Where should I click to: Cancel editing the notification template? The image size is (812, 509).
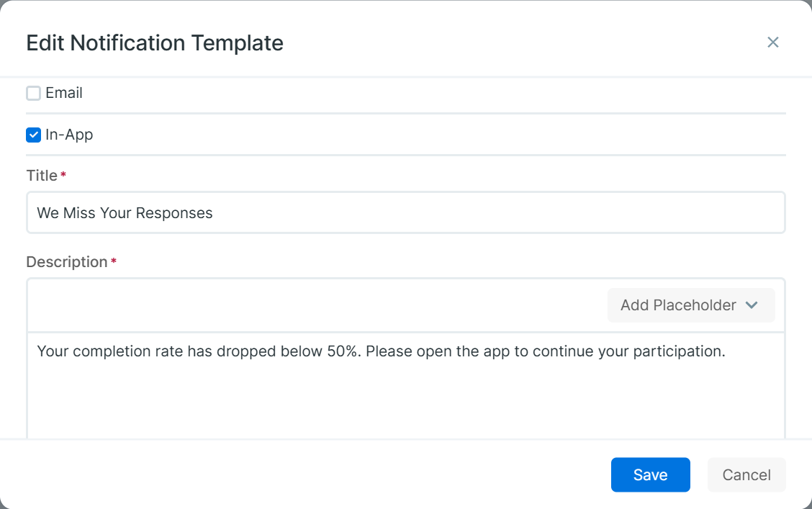tap(746, 475)
